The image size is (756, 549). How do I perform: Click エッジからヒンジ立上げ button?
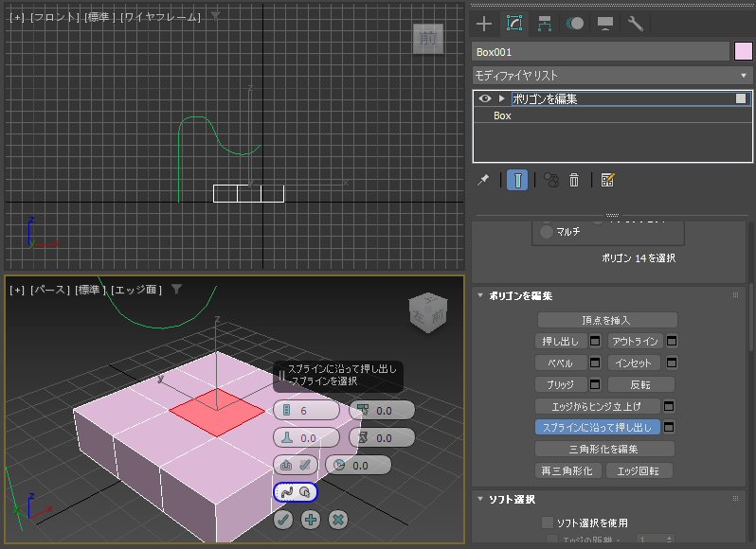click(x=597, y=406)
